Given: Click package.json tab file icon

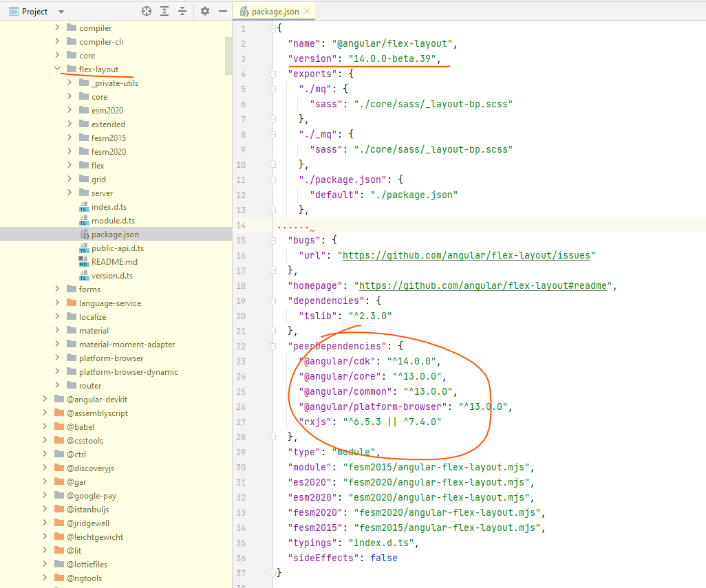Looking at the screenshot, I should (x=244, y=12).
